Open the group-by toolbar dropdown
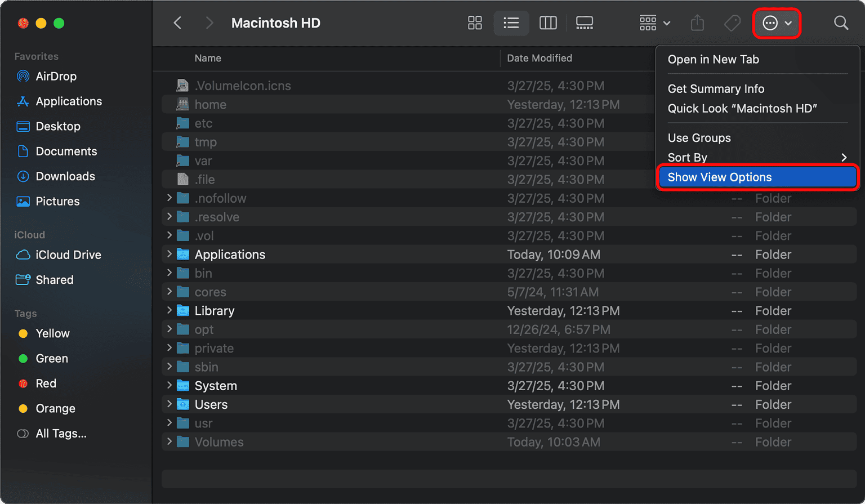 pos(655,23)
